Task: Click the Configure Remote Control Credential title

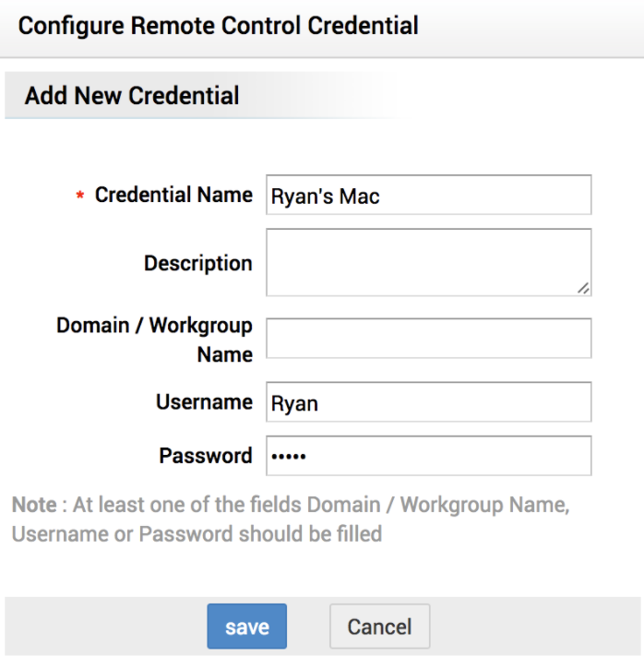Action: pyautogui.click(x=218, y=25)
